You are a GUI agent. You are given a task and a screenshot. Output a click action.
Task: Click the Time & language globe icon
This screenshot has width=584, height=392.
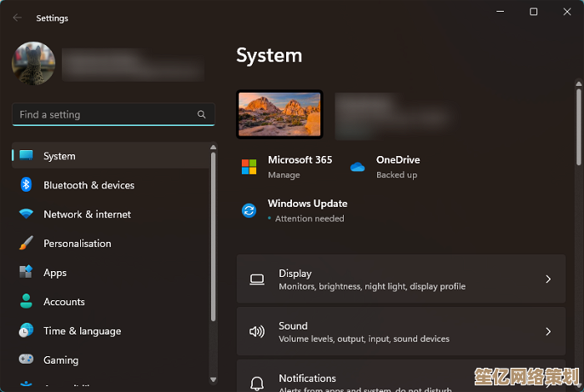(26, 331)
